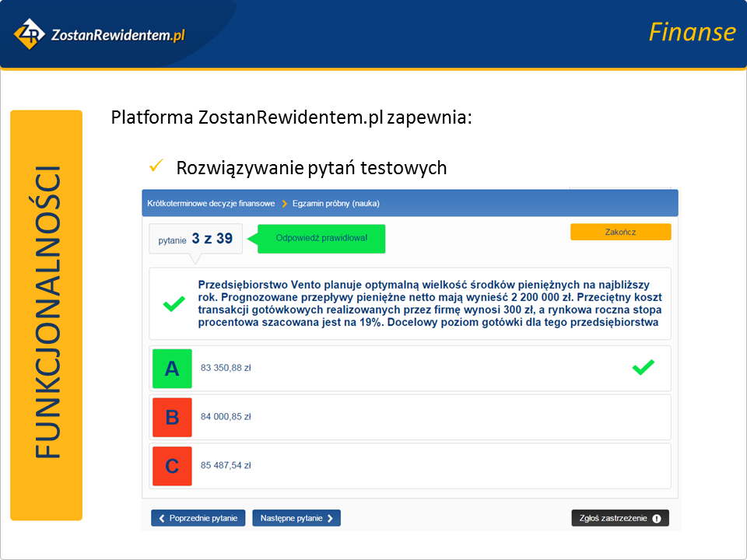Open Krótkoterminowe decyzje finansowe breadcrumb

tap(211, 204)
